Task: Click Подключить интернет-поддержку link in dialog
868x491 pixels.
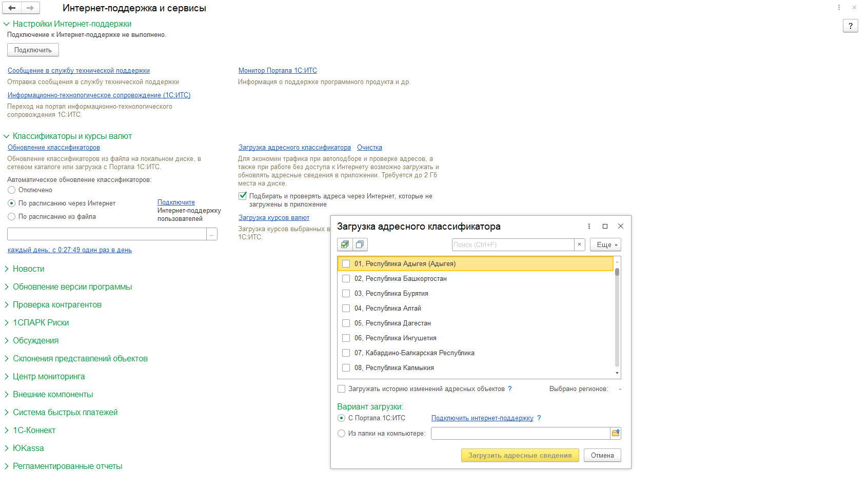Action: click(482, 418)
